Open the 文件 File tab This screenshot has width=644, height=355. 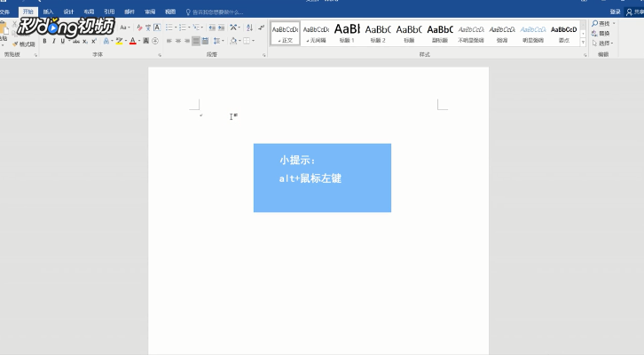5,12
